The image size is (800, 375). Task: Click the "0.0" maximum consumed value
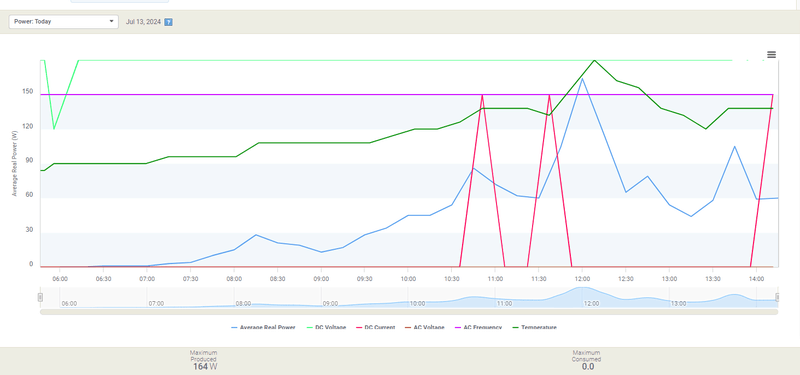click(588, 366)
